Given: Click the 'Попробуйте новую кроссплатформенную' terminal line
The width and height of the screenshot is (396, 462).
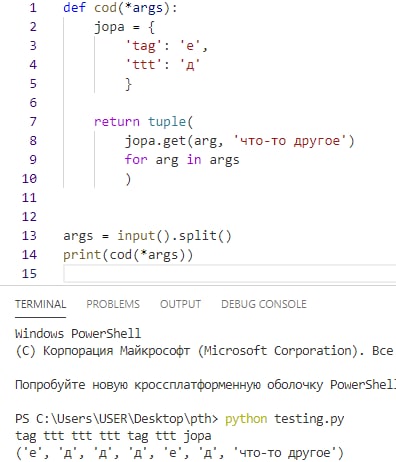Looking at the screenshot, I should pyautogui.click(x=205, y=385).
